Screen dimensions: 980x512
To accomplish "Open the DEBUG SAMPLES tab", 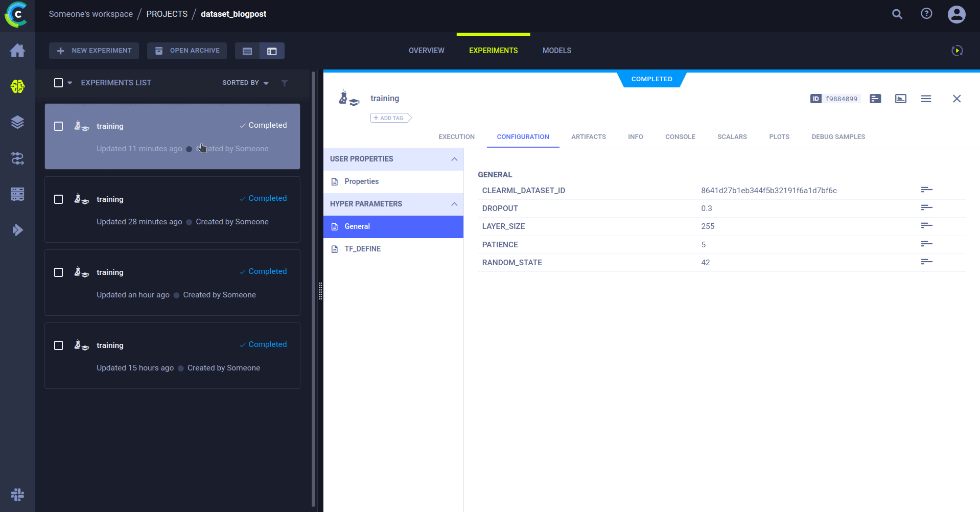I will pyautogui.click(x=838, y=137).
